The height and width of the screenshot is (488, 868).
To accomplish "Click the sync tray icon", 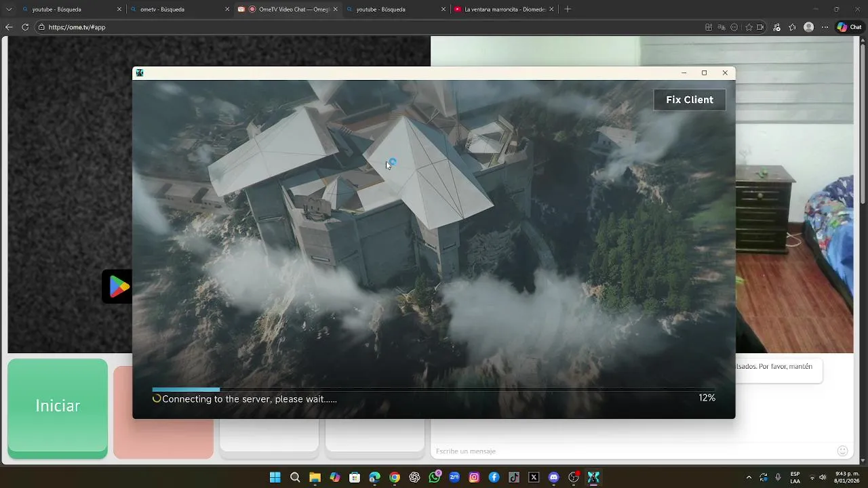I will pos(764,477).
